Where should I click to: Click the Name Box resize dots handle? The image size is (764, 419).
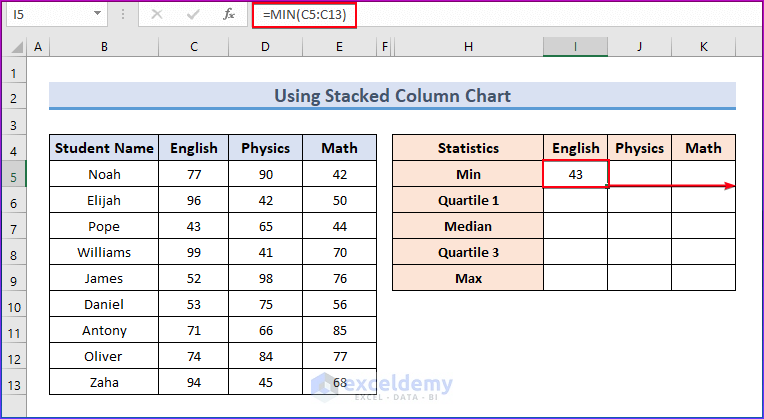pyautogui.click(x=123, y=15)
